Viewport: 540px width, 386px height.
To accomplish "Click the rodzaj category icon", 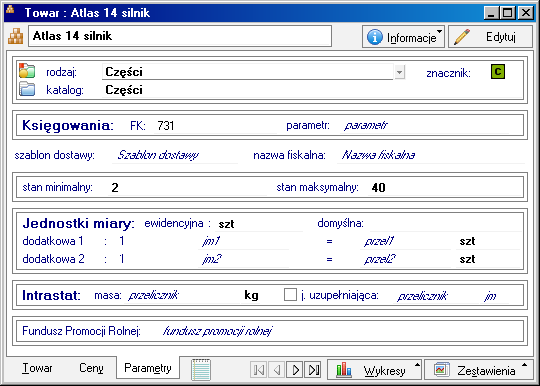I will pos(27,71).
